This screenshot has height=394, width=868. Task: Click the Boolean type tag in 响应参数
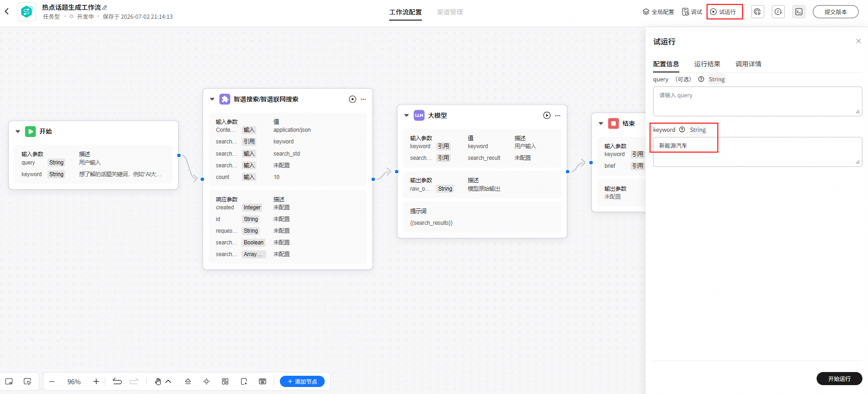click(x=254, y=243)
